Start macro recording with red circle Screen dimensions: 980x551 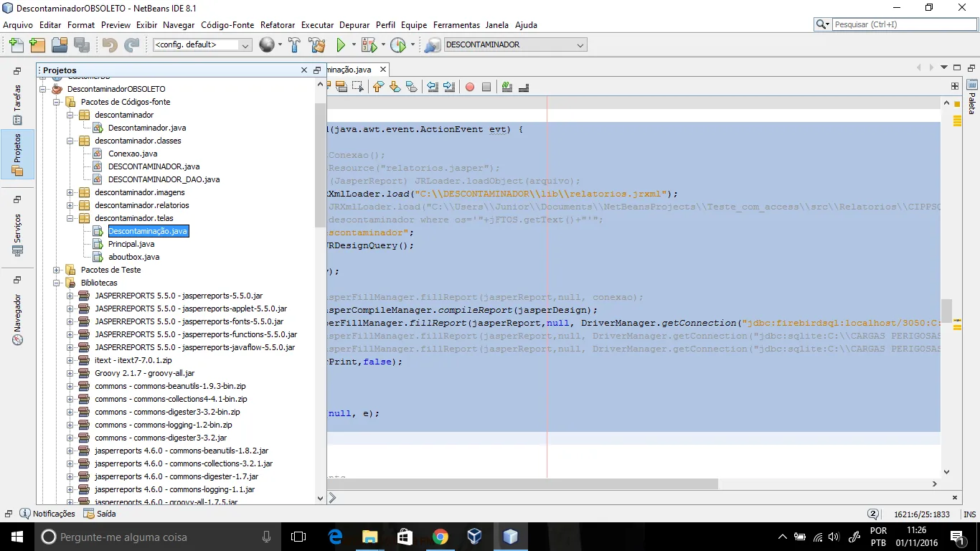coord(470,87)
